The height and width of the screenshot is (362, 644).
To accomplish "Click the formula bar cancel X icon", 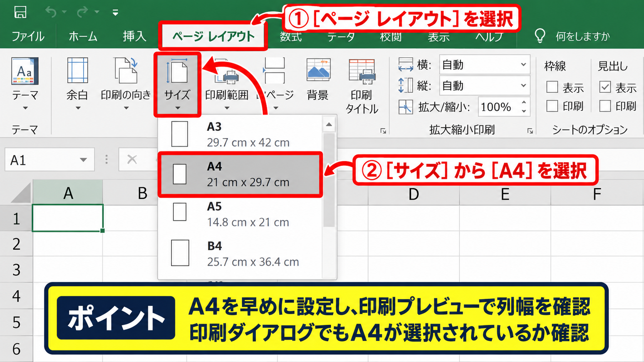I will coord(132,159).
